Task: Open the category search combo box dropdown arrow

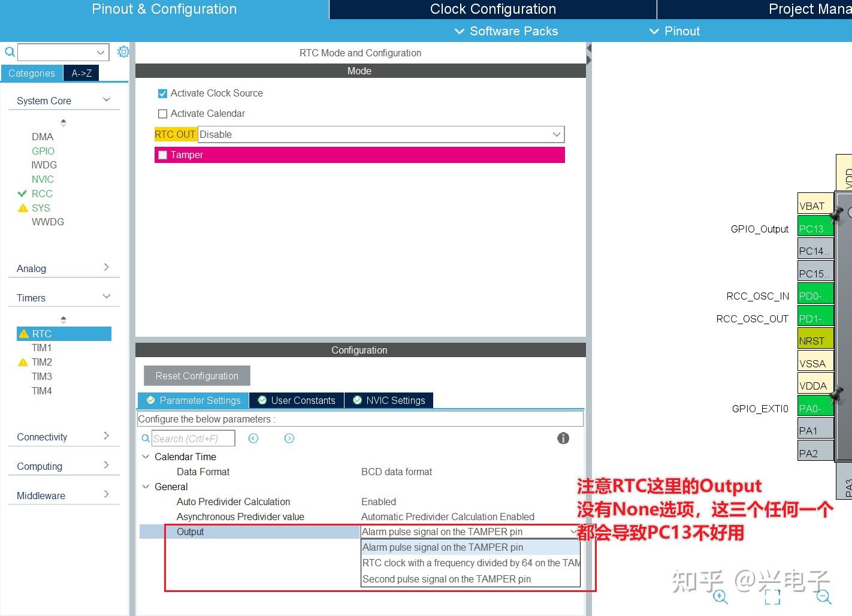Action: click(101, 52)
